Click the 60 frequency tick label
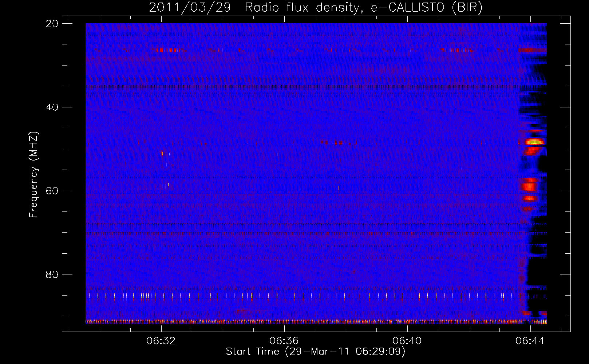This screenshot has height=364, width=589. coord(52,191)
